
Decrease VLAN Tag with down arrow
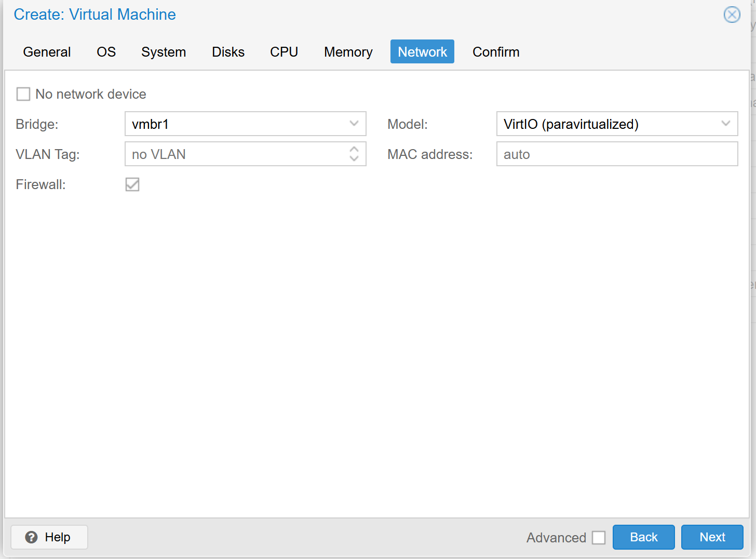354,159
